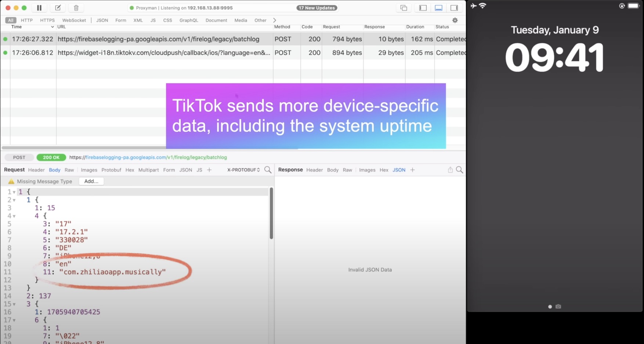
Task: Click the URL column header
Action: point(164,27)
